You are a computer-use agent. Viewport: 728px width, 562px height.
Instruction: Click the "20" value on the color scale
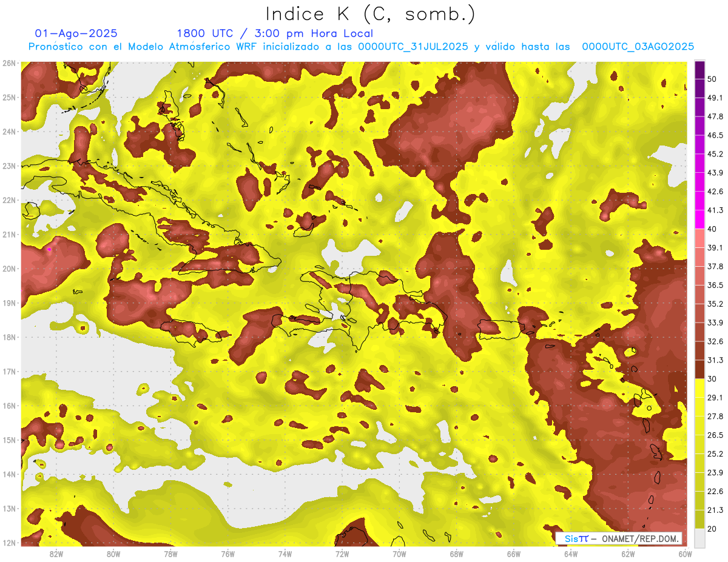[712, 529]
